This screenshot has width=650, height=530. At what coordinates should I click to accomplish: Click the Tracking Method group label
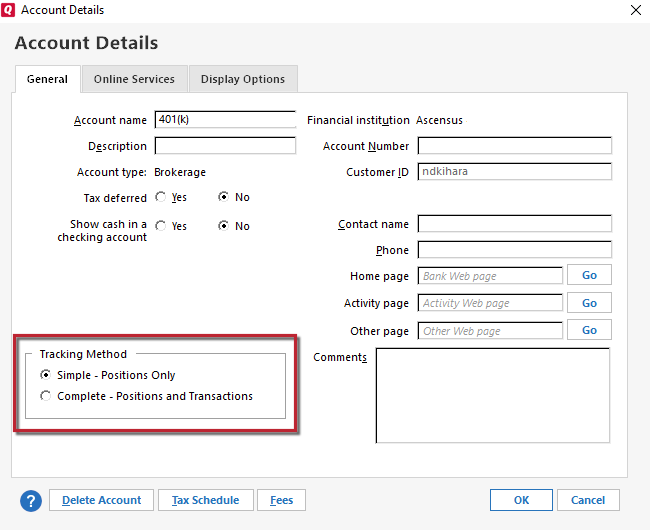(83, 354)
